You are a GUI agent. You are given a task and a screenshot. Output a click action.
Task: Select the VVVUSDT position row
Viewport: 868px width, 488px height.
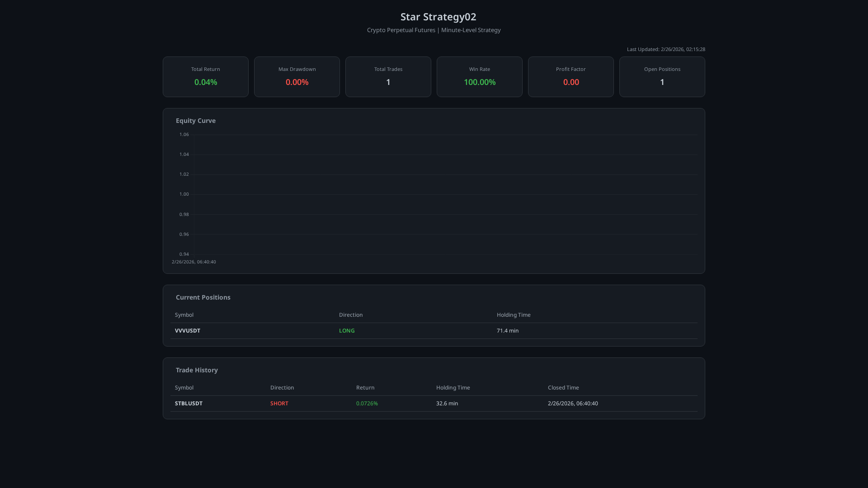coord(188,330)
